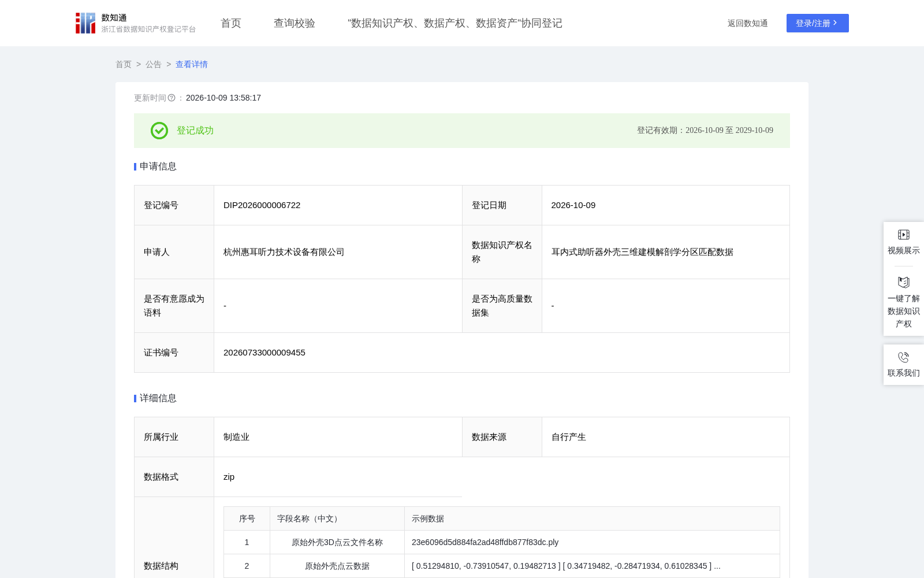Go to 公告 in the breadcrumb
Viewport: 924px width, 578px height.
(154, 64)
